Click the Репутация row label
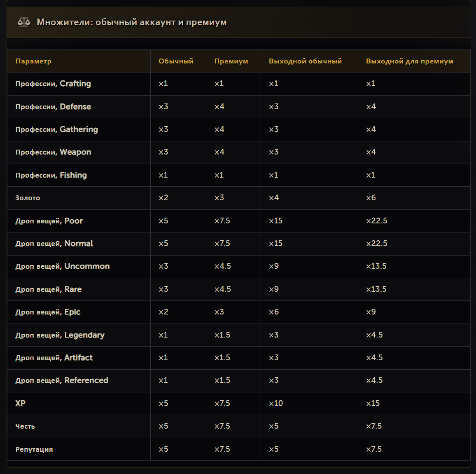 [x=34, y=449]
